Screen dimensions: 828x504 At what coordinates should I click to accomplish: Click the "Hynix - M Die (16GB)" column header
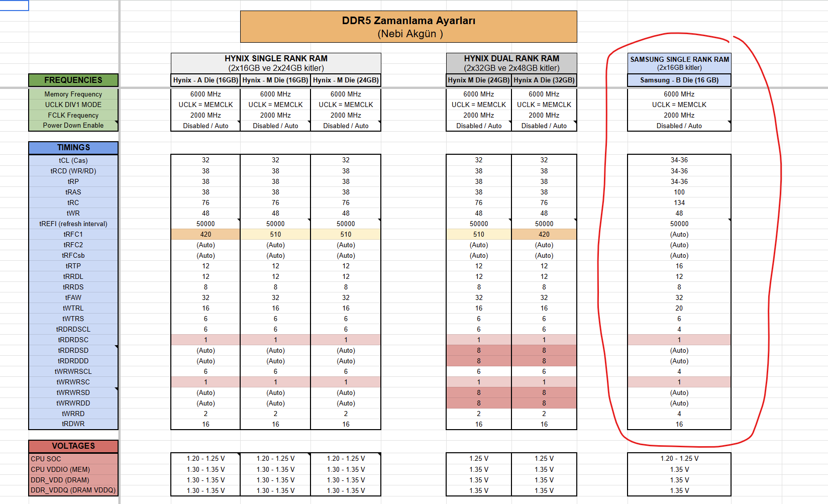pyautogui.click(x=275, y=80)
